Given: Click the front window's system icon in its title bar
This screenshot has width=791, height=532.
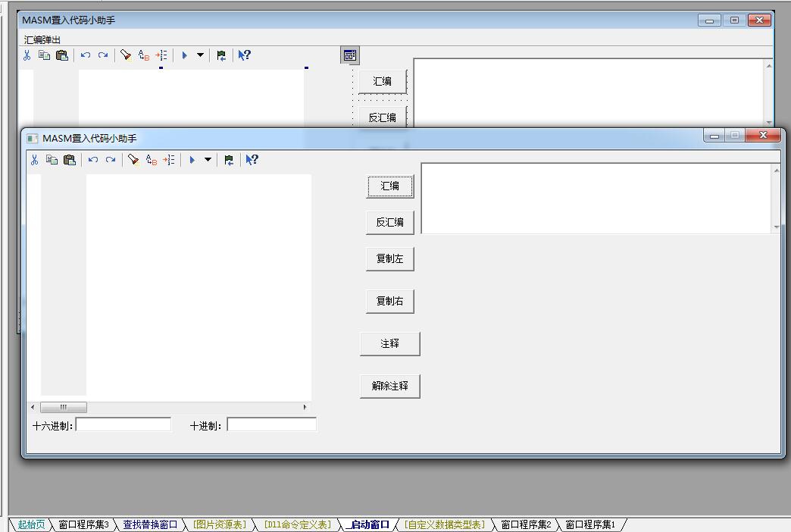Looking at the screenshot, I should point(33,139).
